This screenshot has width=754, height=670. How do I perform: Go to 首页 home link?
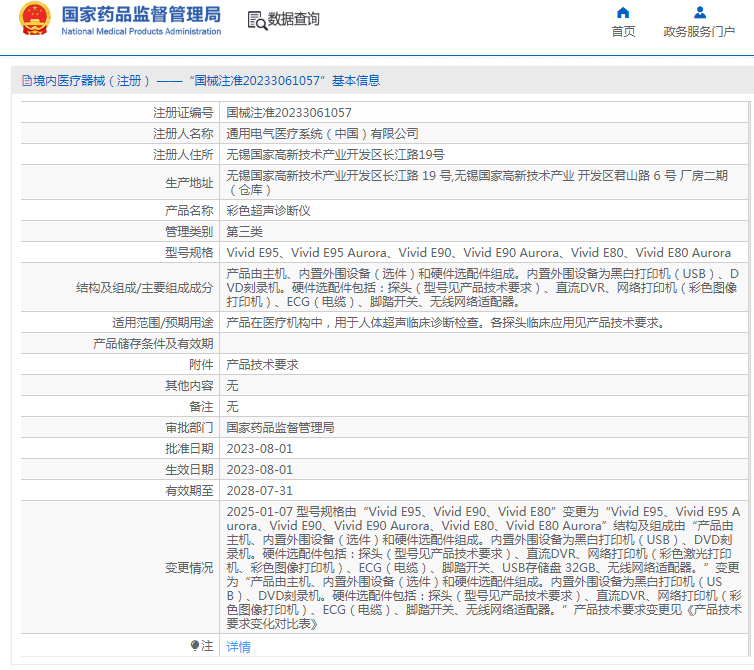point(623,32)
